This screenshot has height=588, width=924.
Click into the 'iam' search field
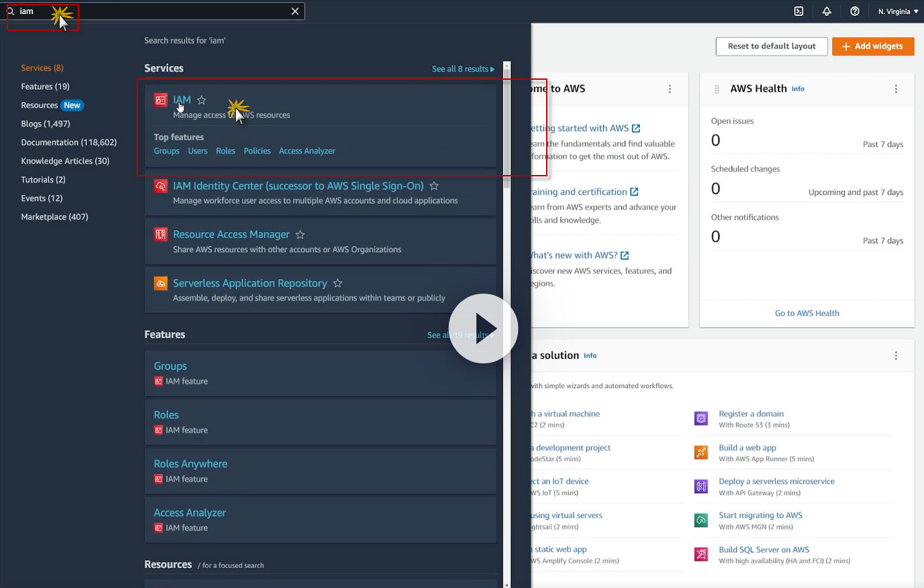tap(153, 11)
